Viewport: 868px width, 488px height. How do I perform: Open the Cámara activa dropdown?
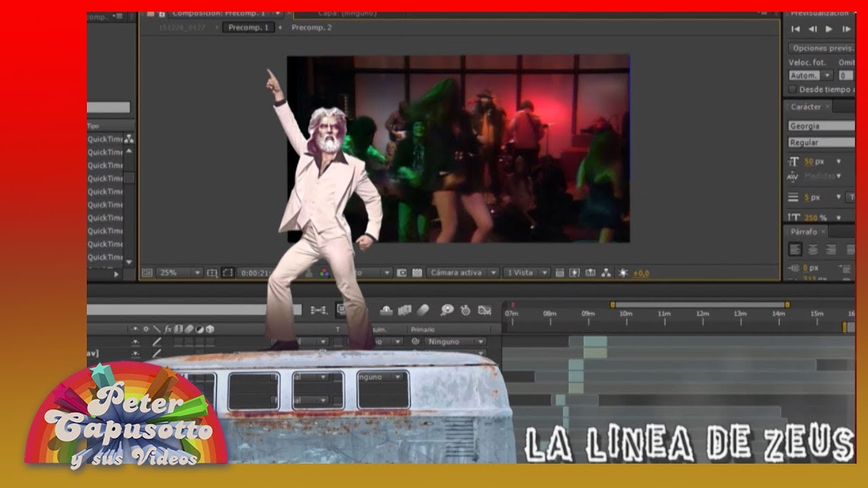click(463, 272)
